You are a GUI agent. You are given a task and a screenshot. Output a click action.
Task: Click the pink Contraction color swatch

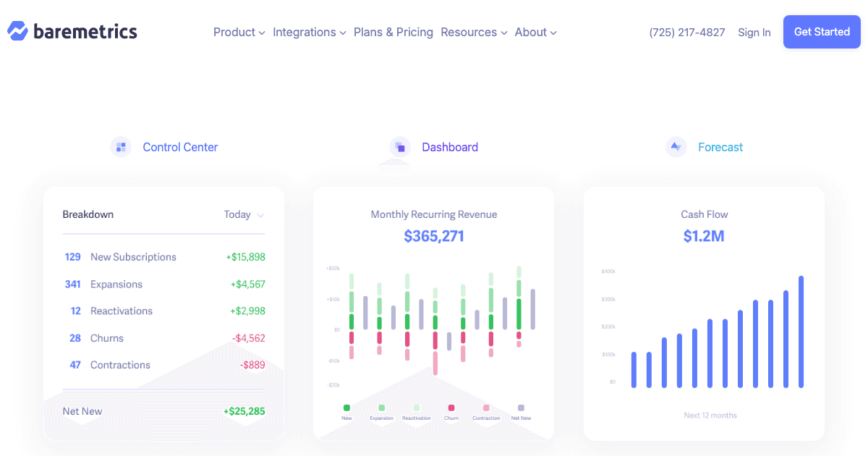[x=487, y=408]
